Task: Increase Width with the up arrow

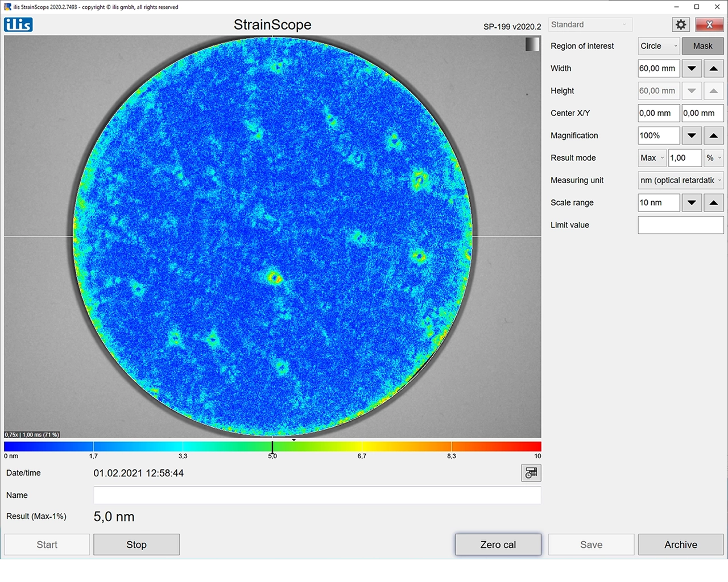Action: (713, 68)
